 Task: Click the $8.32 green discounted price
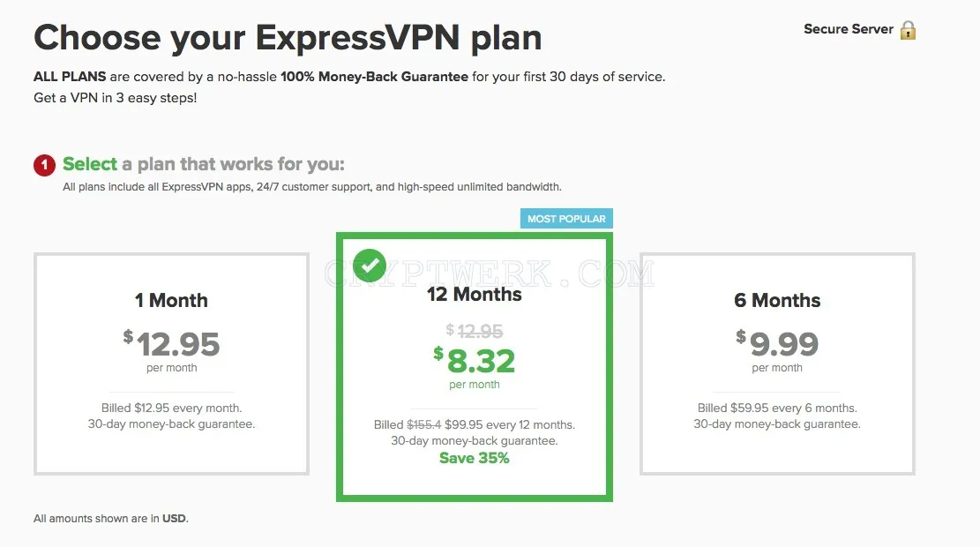[475, 361]
